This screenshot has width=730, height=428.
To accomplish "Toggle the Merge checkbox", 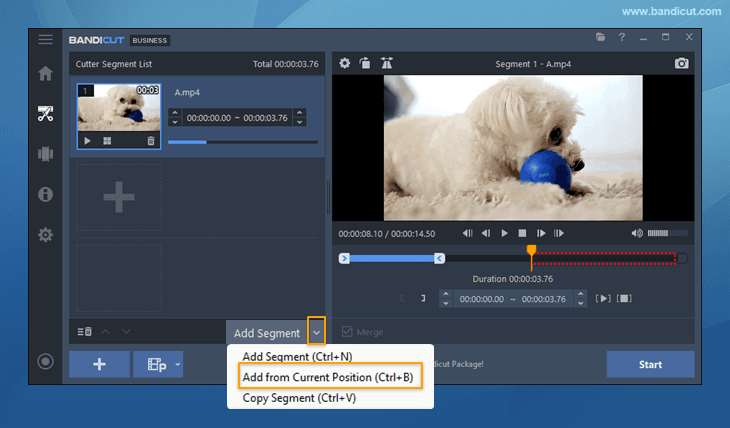I will coord(348,332).
